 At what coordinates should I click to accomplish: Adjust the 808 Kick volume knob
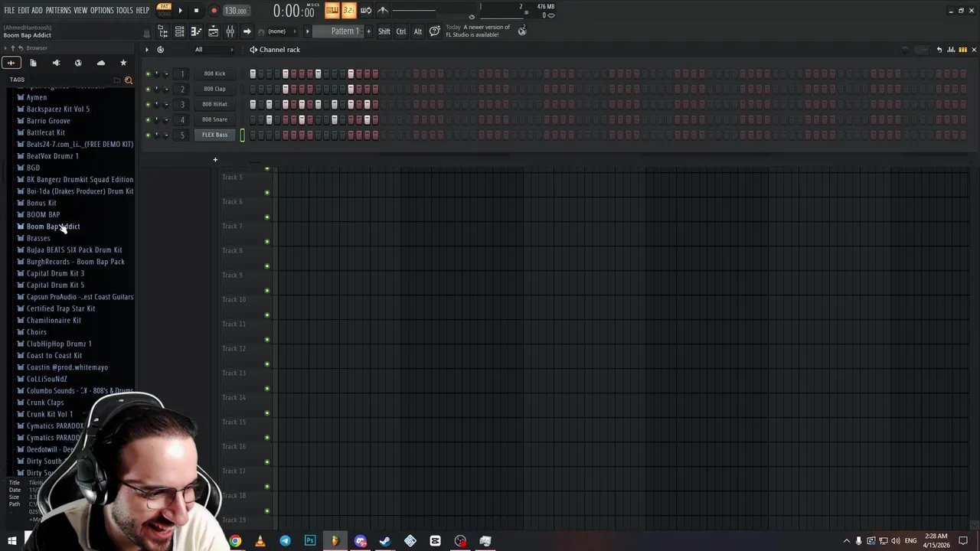(x=166, y=73)
